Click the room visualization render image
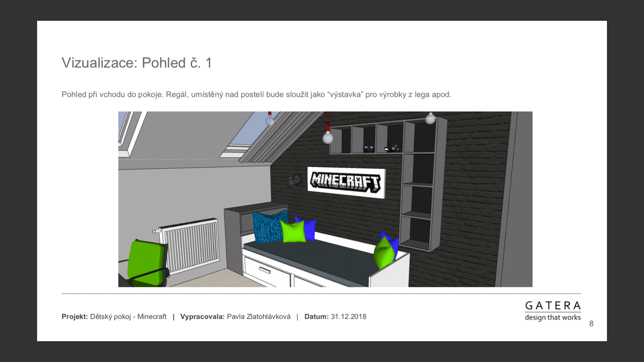Screen dimensions: 644x362 [x=325, y=199]
